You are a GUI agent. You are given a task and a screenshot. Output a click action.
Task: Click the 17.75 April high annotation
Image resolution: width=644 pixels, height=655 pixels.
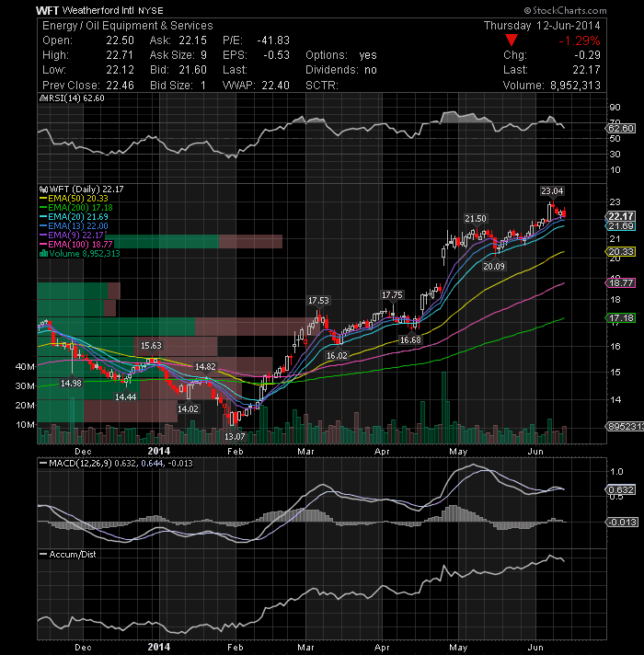(x=392, y=295)
